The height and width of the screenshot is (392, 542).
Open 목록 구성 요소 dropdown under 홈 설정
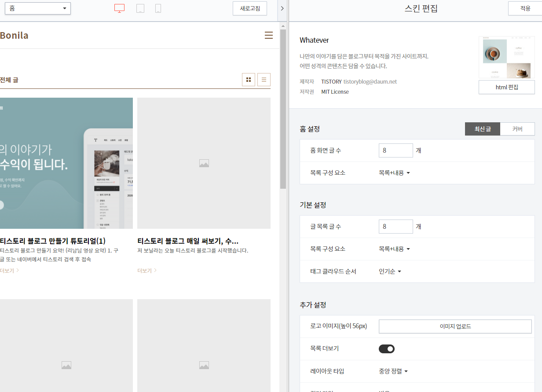coord(394,173)
